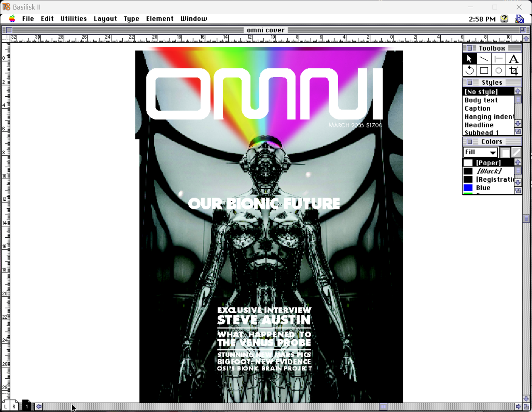The height and width of the screenshot is (412, 532).
Task: Select the Text tool
Action: coord(514,59)
